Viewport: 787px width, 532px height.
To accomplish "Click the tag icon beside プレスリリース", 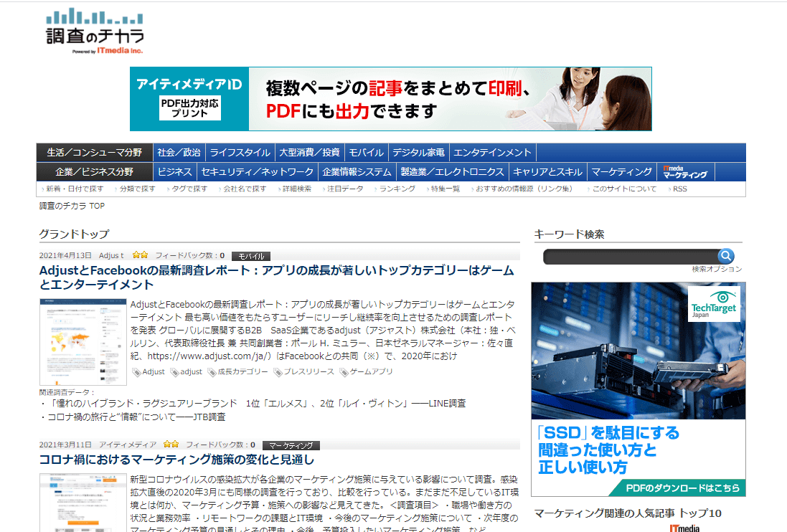I will (278, 372).
